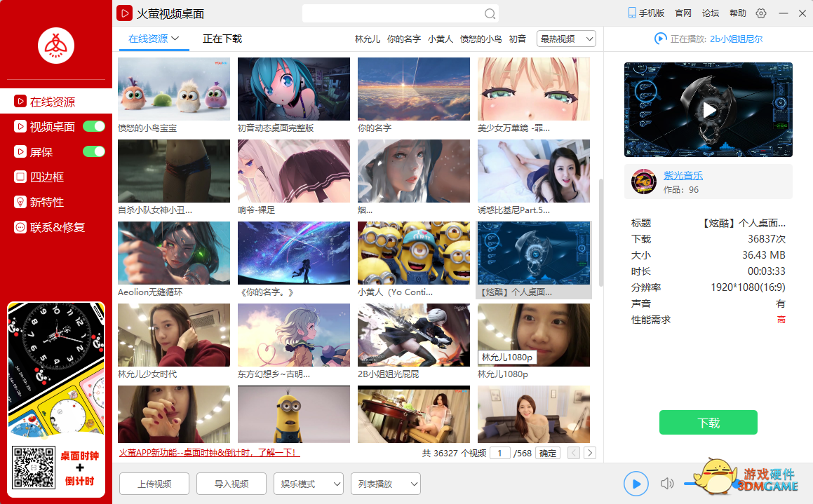Click the 林允儿 tag link
Image resolution: width=813 pixels, height=504 pixels.
(x=368, y=39)
